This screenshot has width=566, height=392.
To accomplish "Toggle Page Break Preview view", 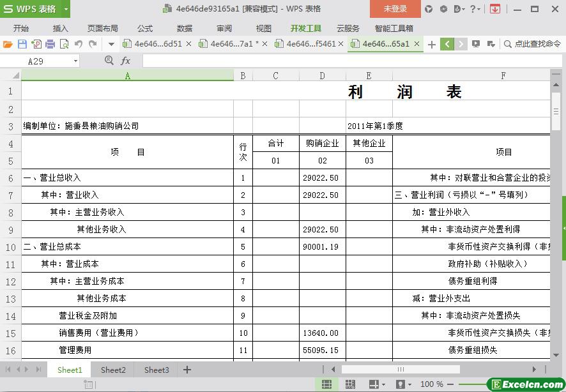I will 350,384.
